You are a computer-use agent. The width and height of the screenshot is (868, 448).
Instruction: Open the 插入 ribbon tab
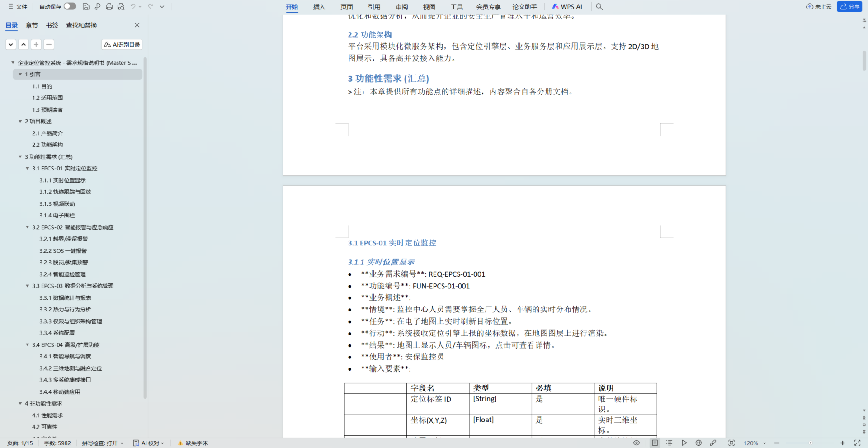(319, 7)
